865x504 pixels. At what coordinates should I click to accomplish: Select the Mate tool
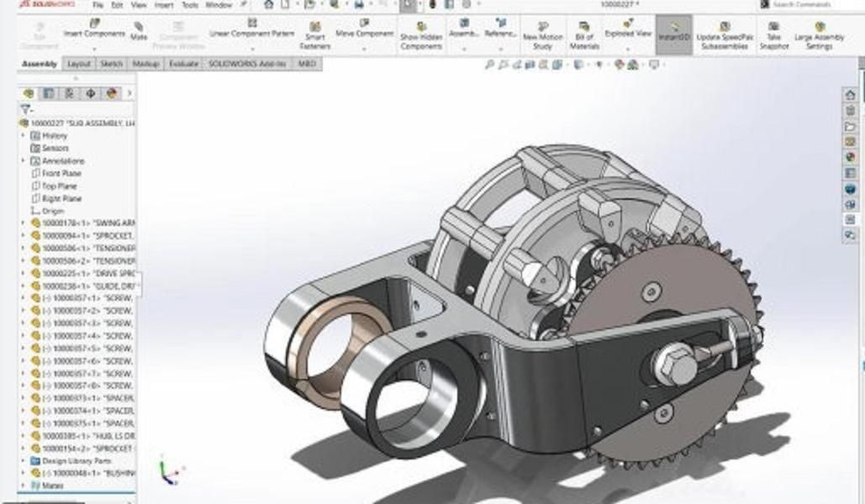(x=139, y=33)
